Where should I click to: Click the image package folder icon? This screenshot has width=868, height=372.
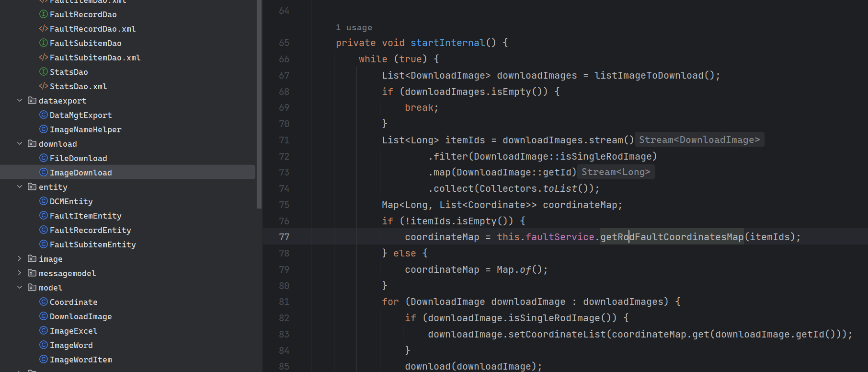point(32,259)
